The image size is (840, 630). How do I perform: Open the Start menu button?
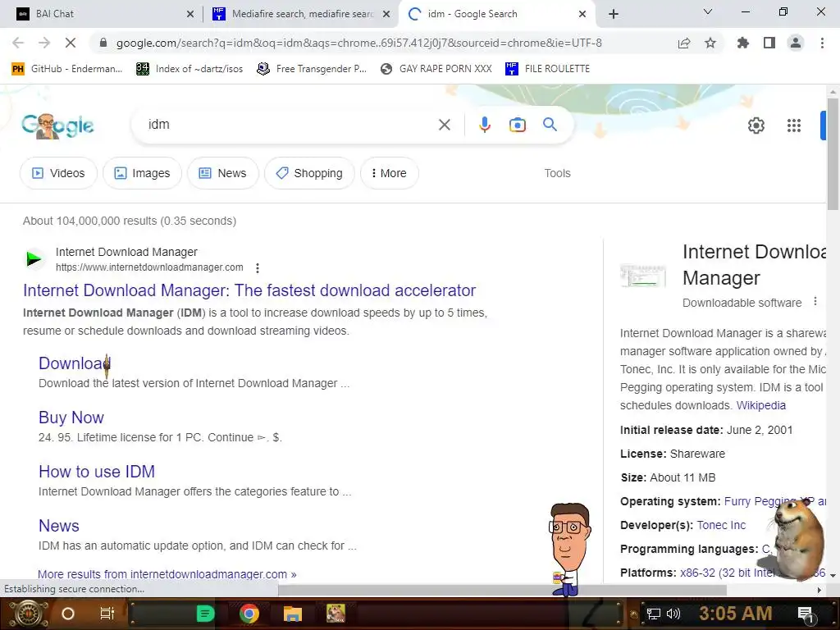tap(27, 614)
